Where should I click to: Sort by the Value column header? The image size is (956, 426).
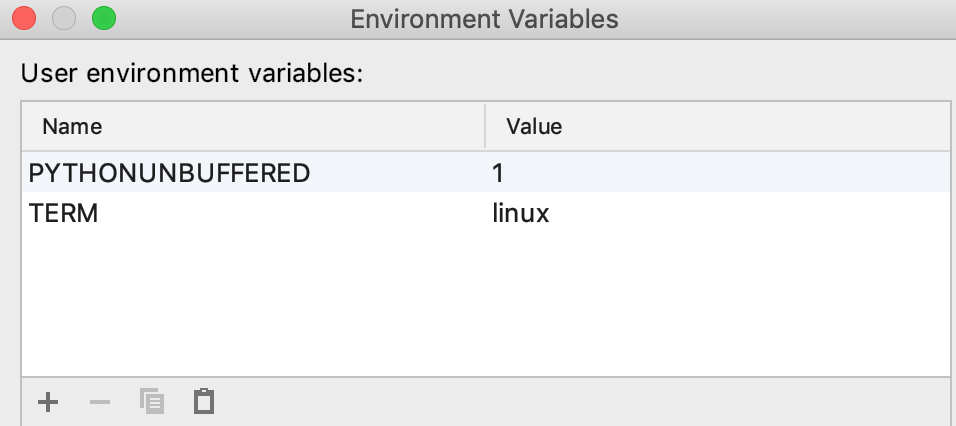534,127
